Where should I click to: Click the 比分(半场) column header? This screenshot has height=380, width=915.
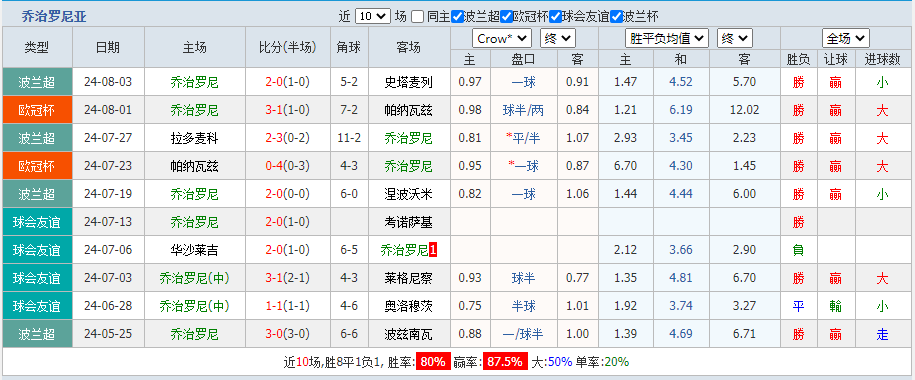coord(287,47)
